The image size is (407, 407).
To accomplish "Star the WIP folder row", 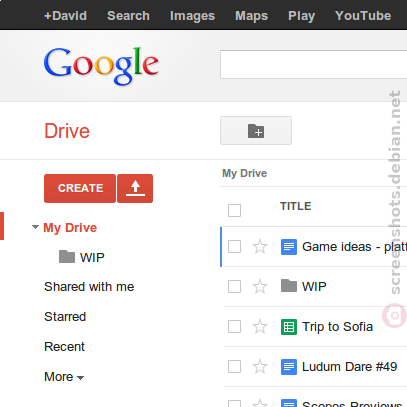I will 260,287.
